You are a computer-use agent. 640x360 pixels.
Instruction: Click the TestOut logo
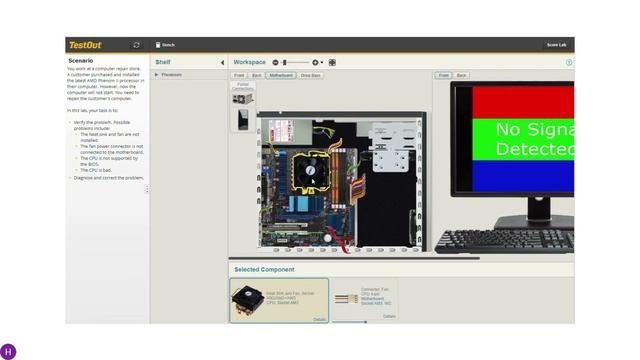pos(85,45)
